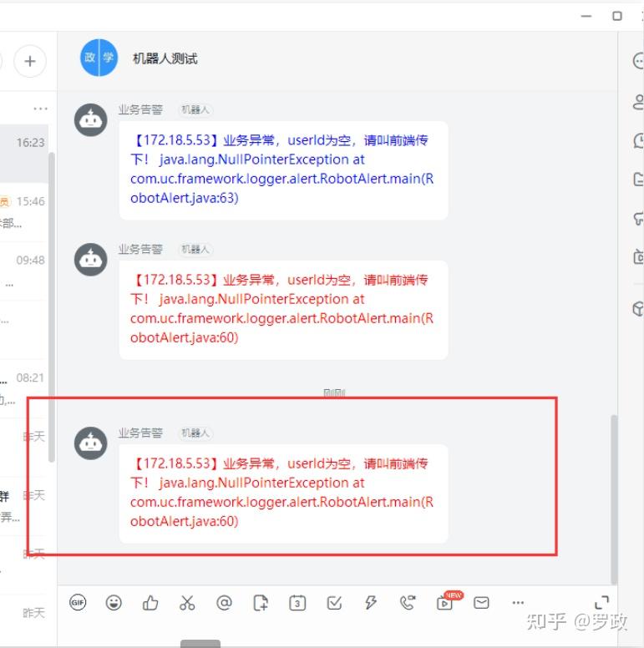Open group avatar for 机器人测试

99,58
